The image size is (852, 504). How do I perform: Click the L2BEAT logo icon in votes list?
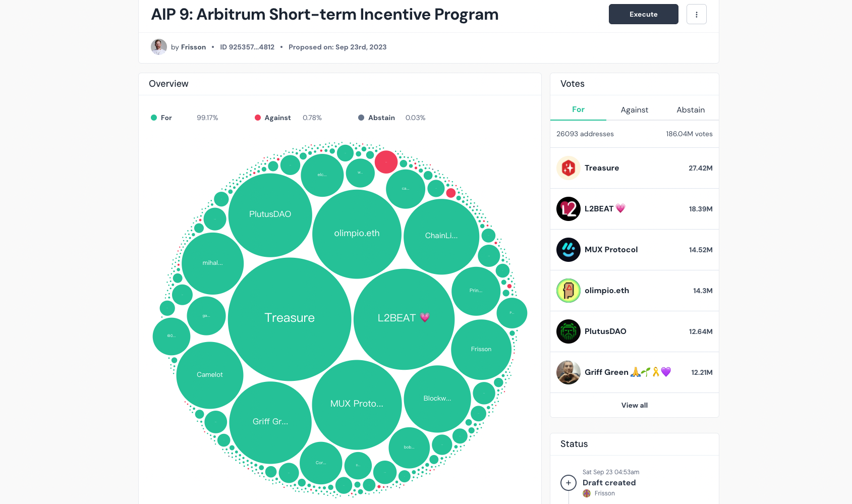pyautogui.click(x=569, y=209)
